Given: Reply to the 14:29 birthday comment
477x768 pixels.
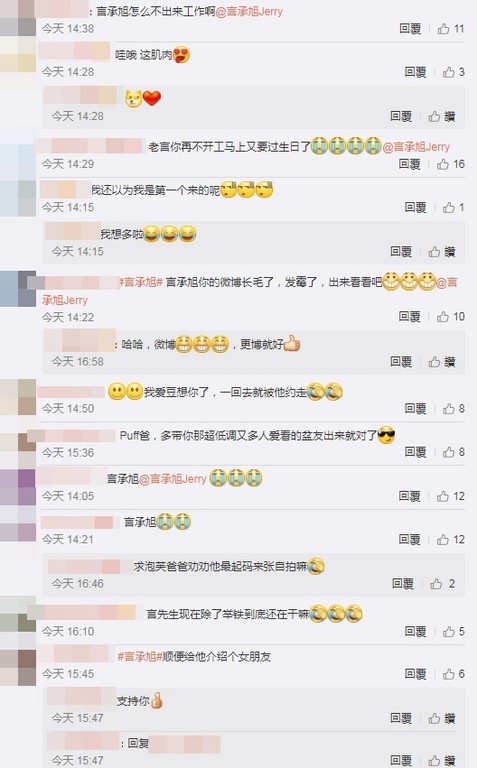Looking at the screenshot, I should pos(410,164).
